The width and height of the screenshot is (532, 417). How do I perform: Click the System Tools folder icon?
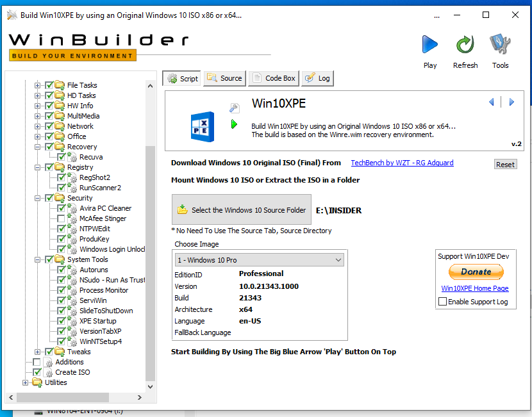(60, 259)
